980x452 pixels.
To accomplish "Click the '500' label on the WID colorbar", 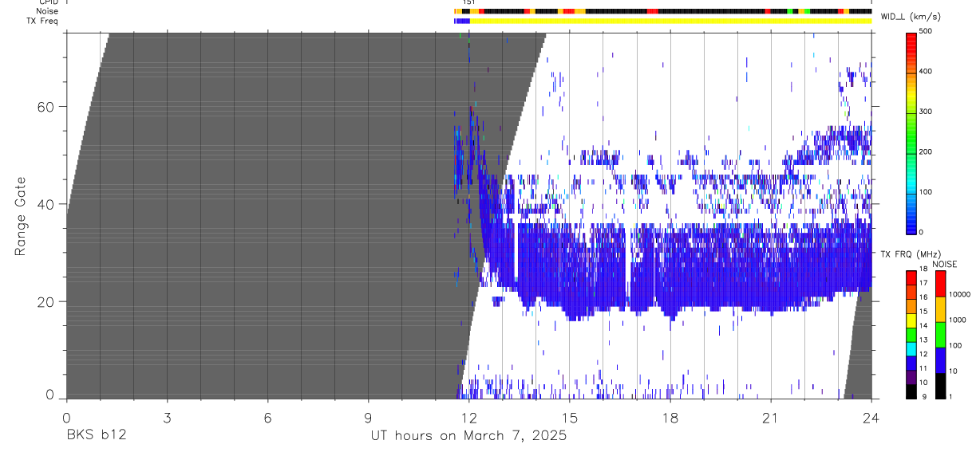I will pyautogui.click(x=926, y=32).
